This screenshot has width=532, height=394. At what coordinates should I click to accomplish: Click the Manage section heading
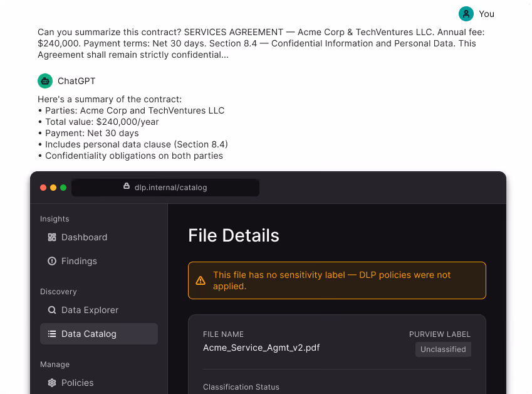click(55, 365)
